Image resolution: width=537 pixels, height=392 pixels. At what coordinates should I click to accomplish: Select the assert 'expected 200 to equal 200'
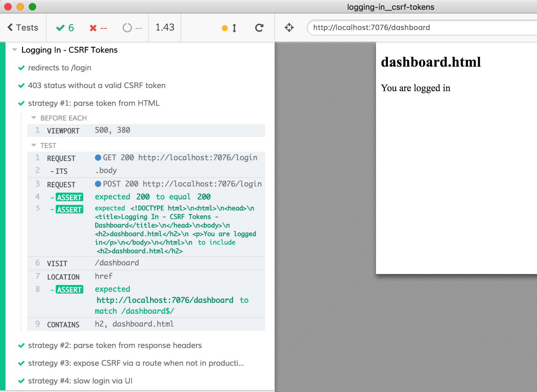(146, 197)
